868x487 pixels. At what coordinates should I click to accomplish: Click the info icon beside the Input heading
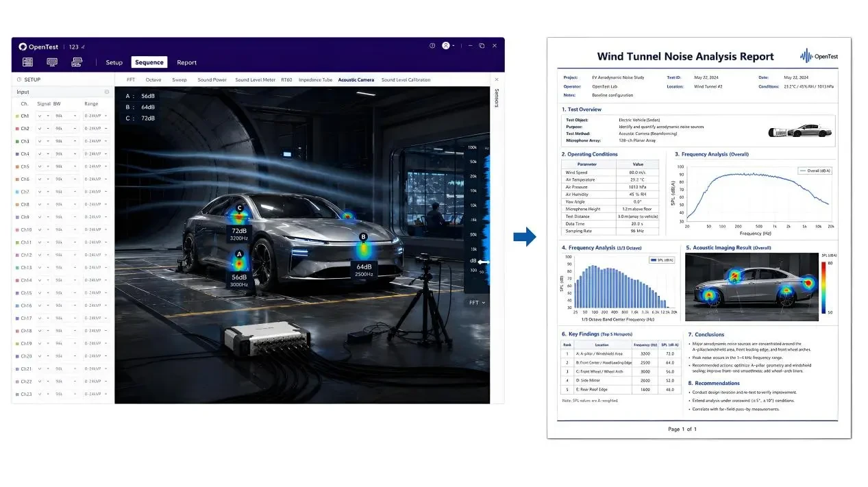[x=107, y=92]
